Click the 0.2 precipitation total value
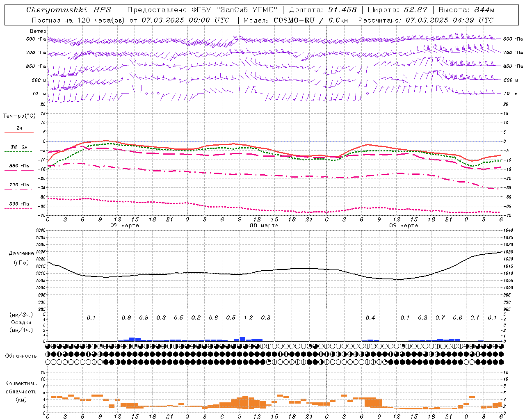Screen dimensions: 525x420 pyautogui.click(x=196, y=317)
